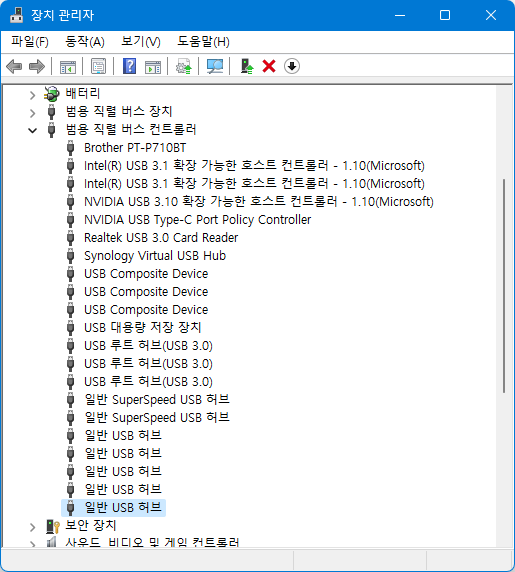Open the 도움말(H) menu
This screenshot has height=572, width=515.
coord(203,42)
